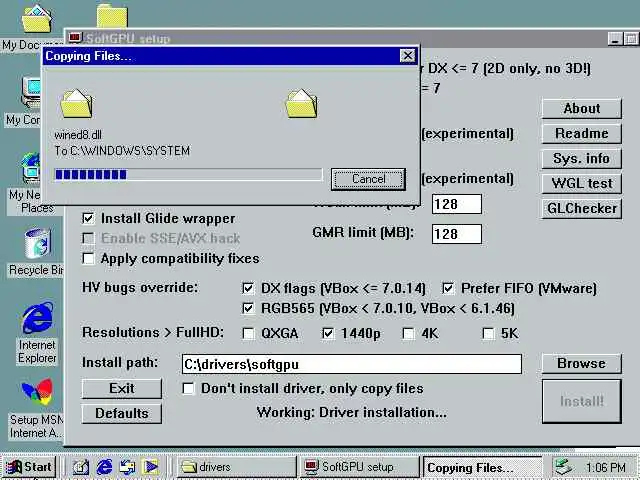This screenshot has height=480, width=640.
Task: Enable Apply compatibility fixes
Action: coord(88,258)
